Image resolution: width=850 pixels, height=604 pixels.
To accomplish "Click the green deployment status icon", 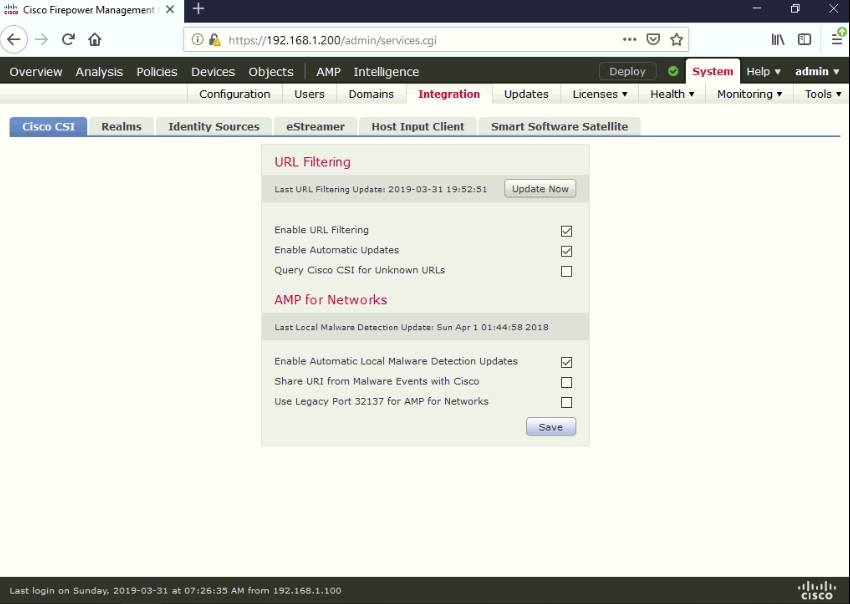I will click(671, 71).
